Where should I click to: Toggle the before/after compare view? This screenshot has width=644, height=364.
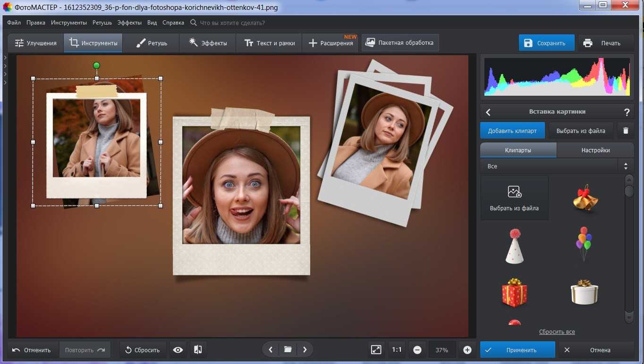tap(198, 350)
